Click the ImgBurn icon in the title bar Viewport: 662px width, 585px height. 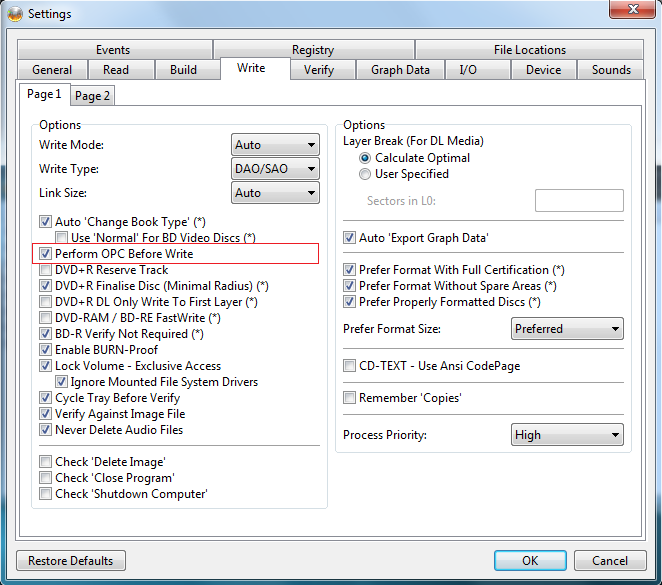coord(14,14)
